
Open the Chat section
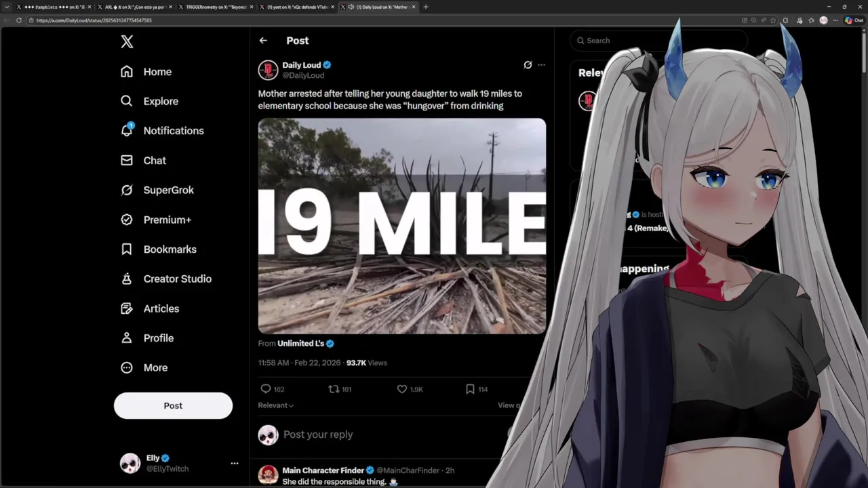(143, 161)
